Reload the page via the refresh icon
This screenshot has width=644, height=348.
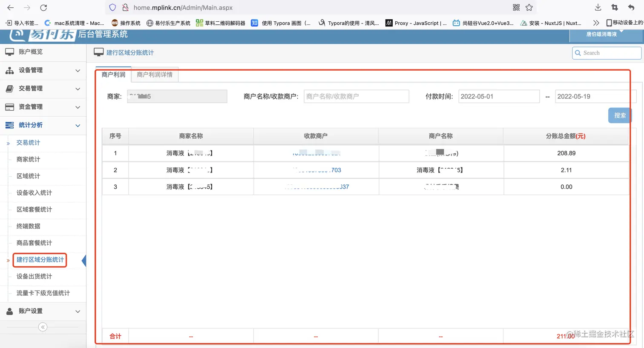tap(43, 7)
